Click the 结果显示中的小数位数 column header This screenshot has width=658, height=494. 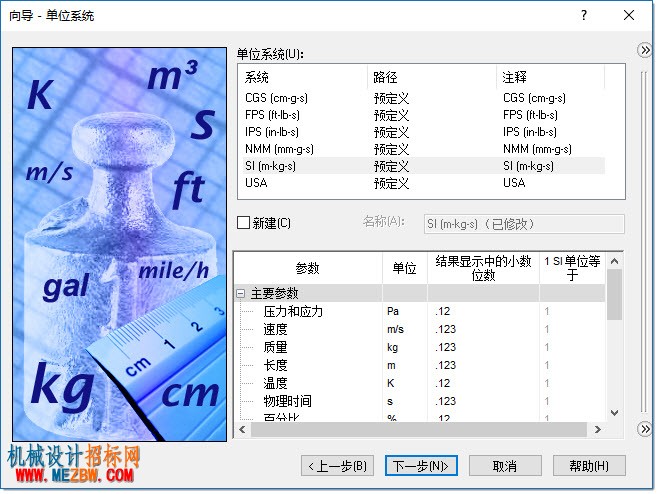[x=483, y=268]
